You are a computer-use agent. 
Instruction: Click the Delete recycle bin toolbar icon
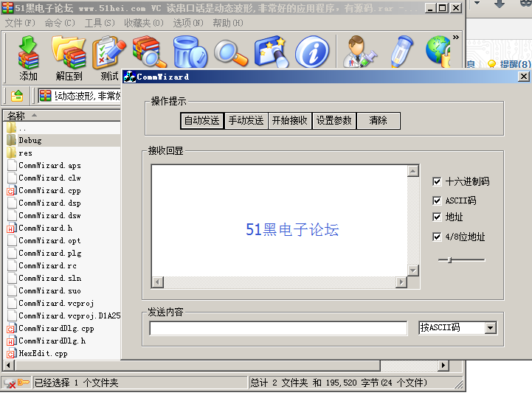(190, 52)
